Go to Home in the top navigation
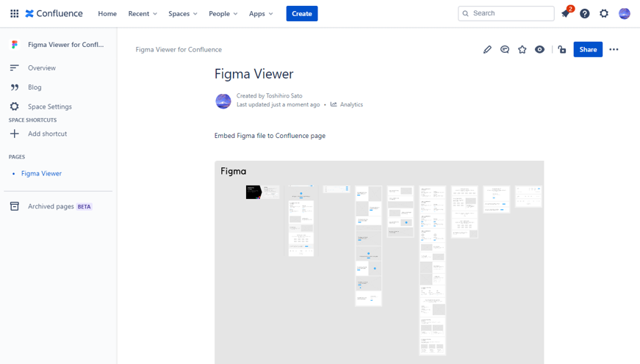The image size is (640, 364). click(107, 13)
